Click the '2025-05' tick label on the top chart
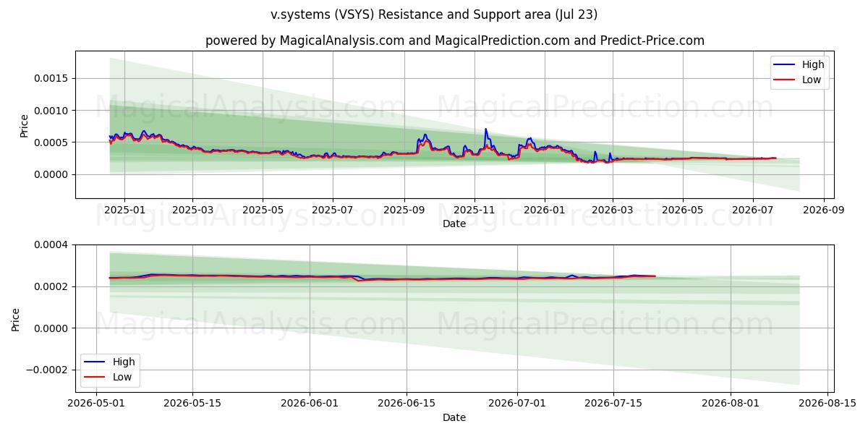Viewport: 868px width, 434px height. coord(262,210)
